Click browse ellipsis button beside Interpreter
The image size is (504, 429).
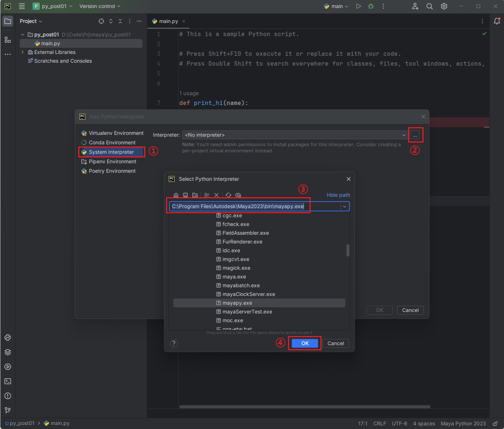[x=415, y=135]
